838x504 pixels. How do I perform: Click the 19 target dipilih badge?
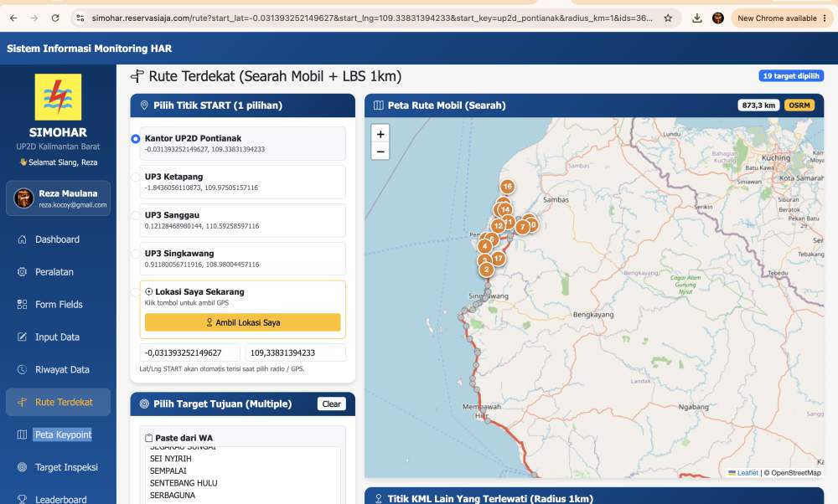tap(791, 76)
